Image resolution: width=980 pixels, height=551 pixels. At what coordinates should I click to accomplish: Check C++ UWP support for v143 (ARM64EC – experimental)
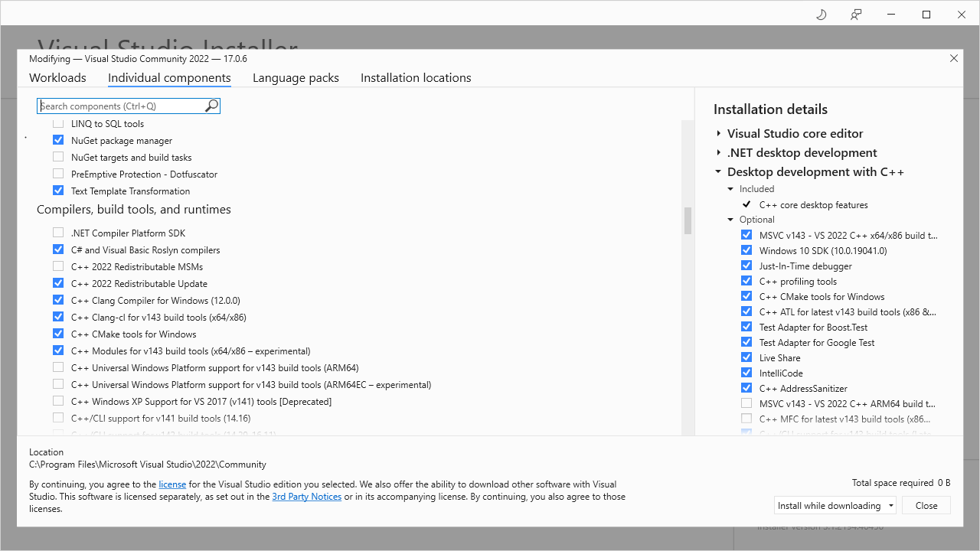click(58, 384)
